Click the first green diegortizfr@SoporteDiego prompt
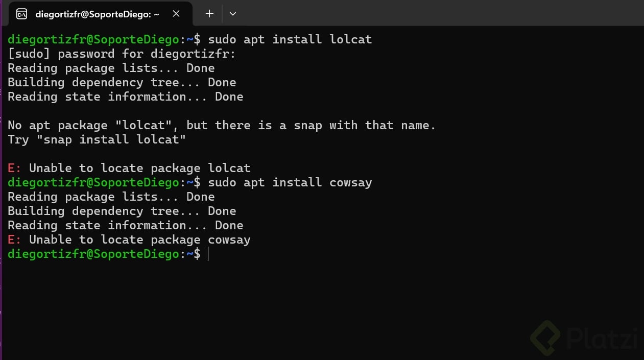This screenshot has width=644, height=360. [93, 39]
